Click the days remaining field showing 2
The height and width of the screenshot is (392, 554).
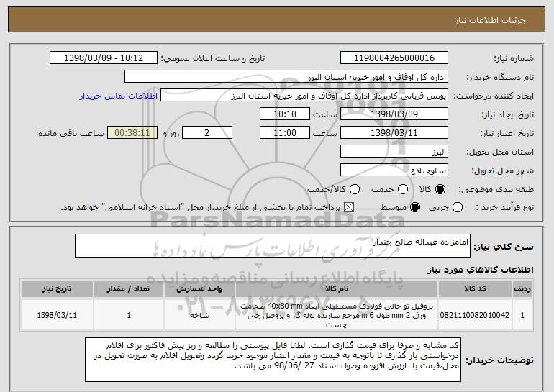point(207,133)
